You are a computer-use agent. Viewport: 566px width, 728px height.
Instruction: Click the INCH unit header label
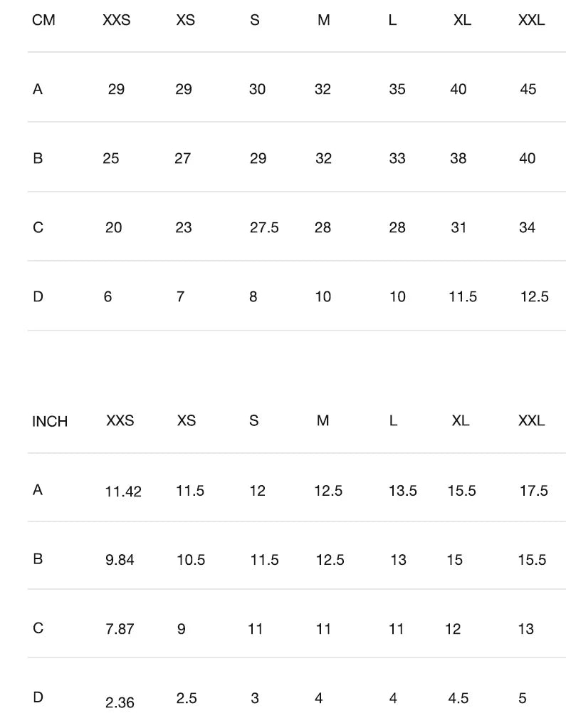click(50, 422)
